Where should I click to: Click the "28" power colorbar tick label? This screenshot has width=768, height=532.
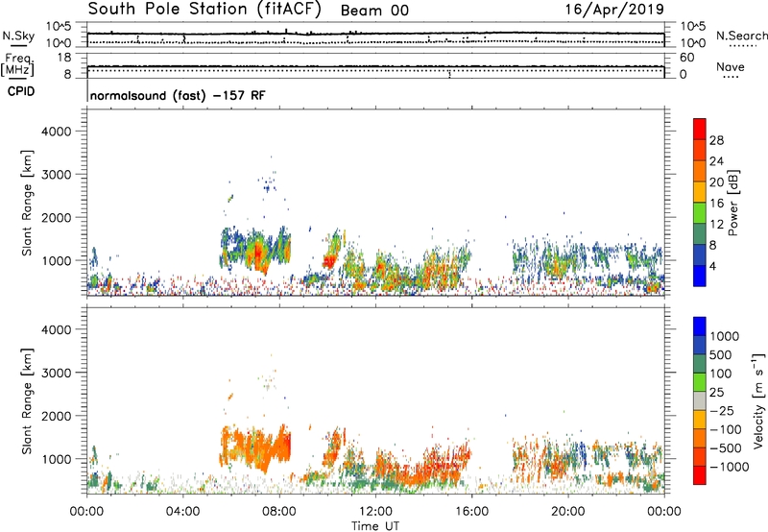pos(716,140)
